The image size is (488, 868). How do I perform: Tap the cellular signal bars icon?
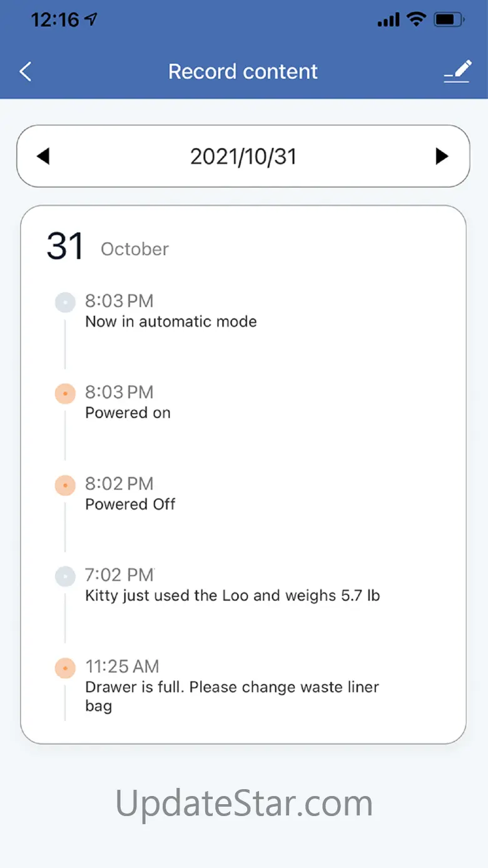[388, 21]
